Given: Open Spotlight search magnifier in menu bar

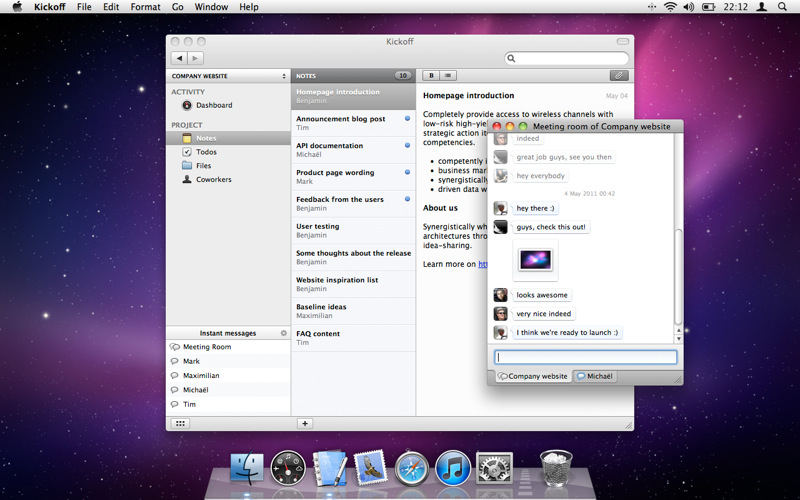Looking at the screenshot, I should coord(782,7).
